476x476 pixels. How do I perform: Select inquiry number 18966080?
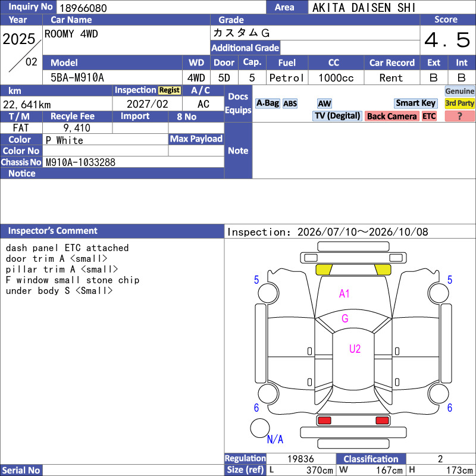[83, 8]
